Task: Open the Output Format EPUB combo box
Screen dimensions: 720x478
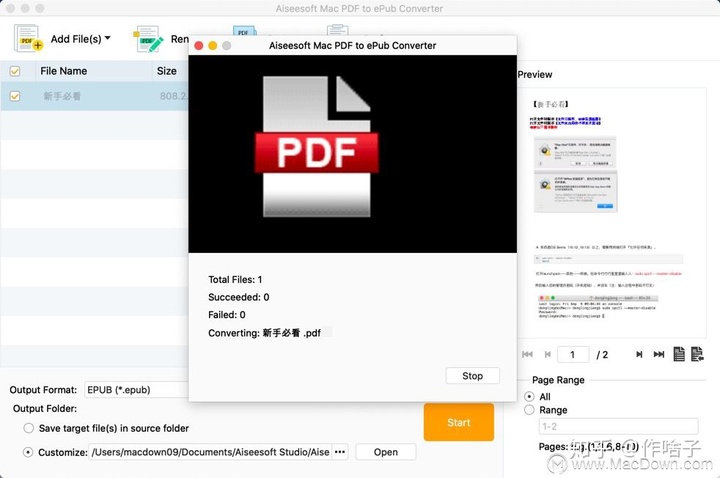Action: click(x=137, y=389)
